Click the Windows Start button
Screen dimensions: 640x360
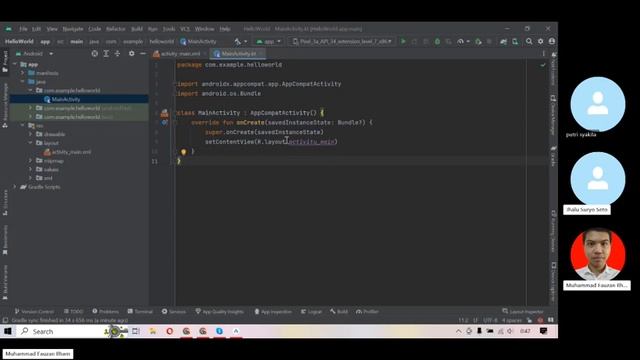coord(7,331)
